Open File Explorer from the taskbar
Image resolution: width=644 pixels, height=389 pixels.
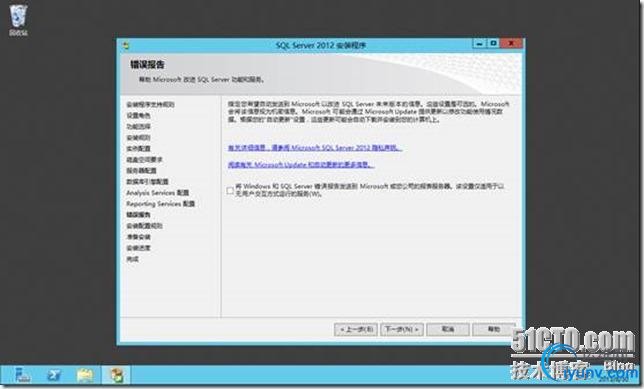(85, 375)
